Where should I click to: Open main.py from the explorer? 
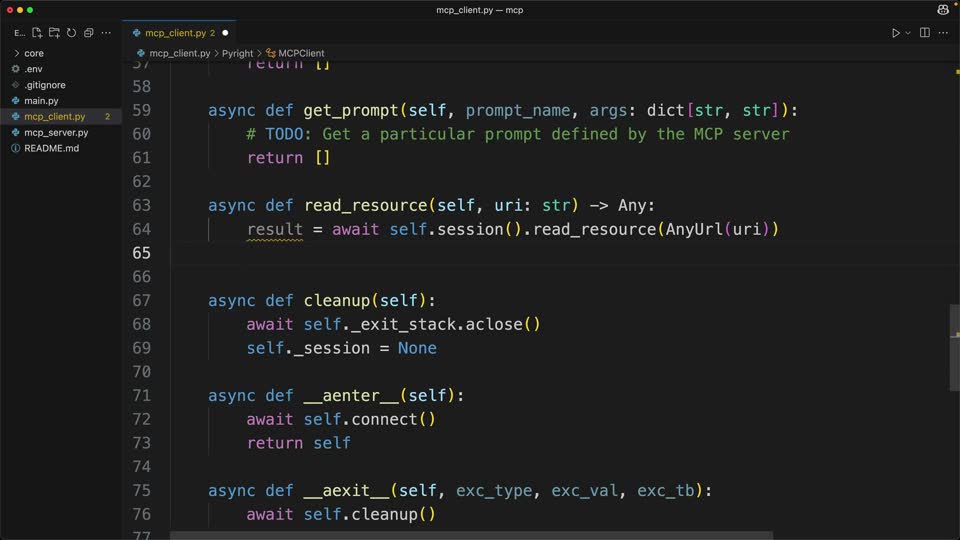(41, 100)
